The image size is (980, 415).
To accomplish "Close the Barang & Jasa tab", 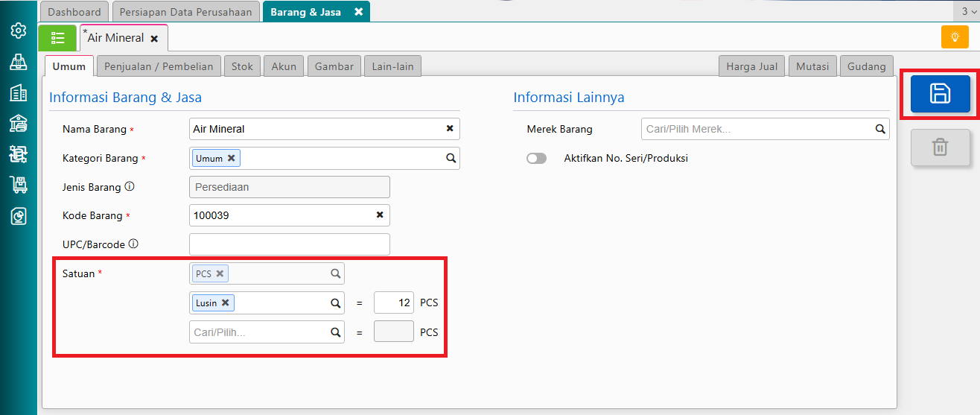I will (359, 12).
